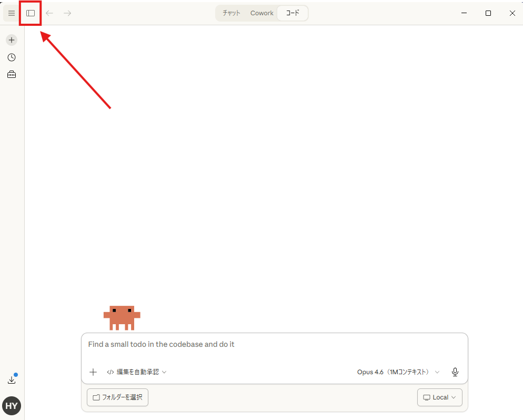523x420 pixels.
Task: Open chat history via the clock icon
Action: pos(11,57)
